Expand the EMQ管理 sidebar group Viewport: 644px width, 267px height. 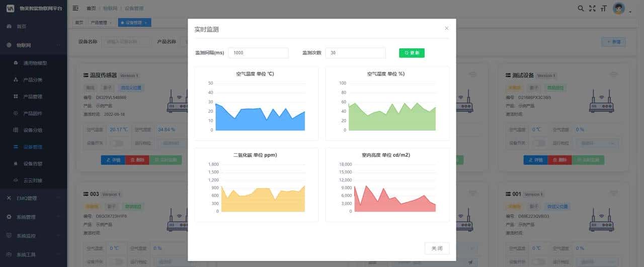coord(33,198)
